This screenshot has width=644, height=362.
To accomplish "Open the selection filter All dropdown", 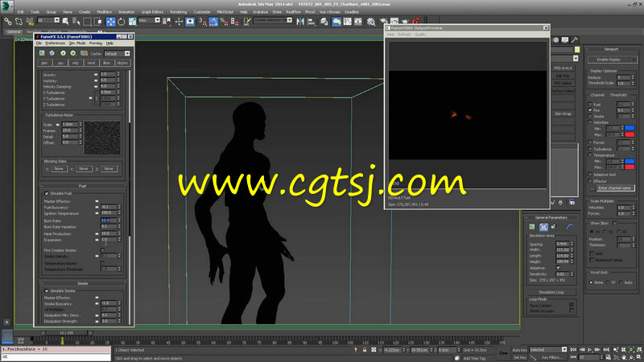I will pyautogui.click(x=56, y=21).
